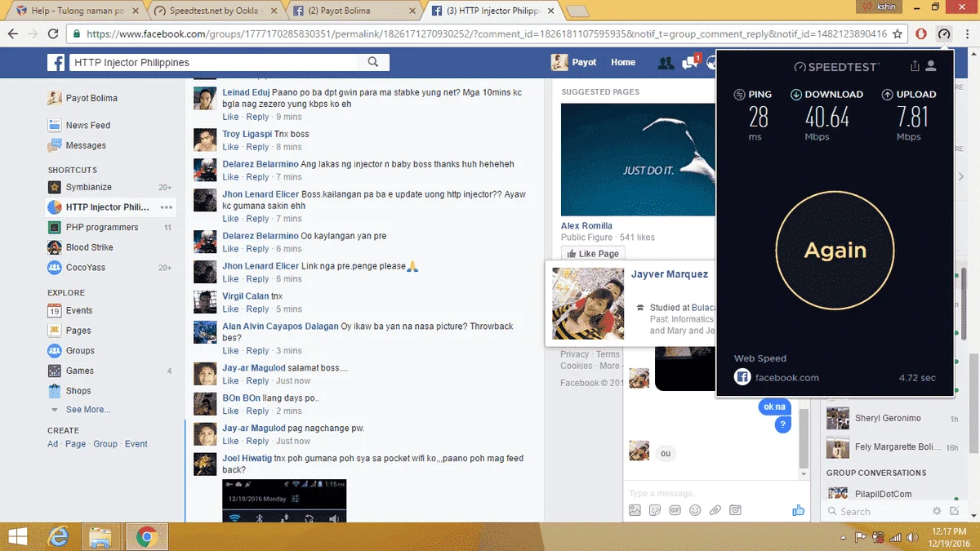980x551 pixels.
Task: Click the red adblock shield extension icon
Action: coord(920,34)
